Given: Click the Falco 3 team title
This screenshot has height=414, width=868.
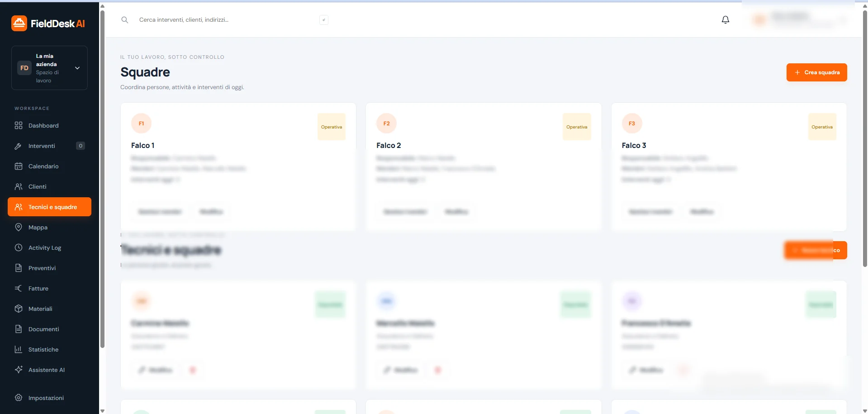Looking at the screenshot, I should coord(634,145).
